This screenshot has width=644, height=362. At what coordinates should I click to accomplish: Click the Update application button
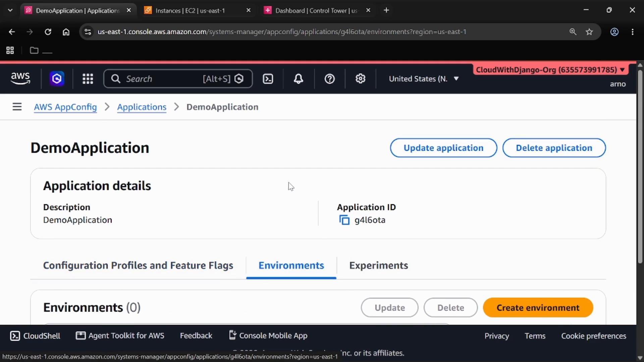(443, 148)
